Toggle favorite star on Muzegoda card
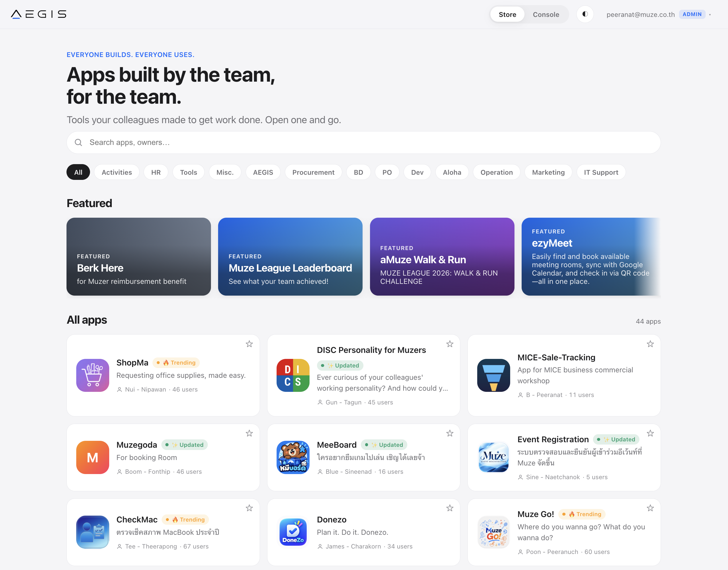The width and height of the screenshot is (728, 570). pyautogui.click(x=249, y=433)
